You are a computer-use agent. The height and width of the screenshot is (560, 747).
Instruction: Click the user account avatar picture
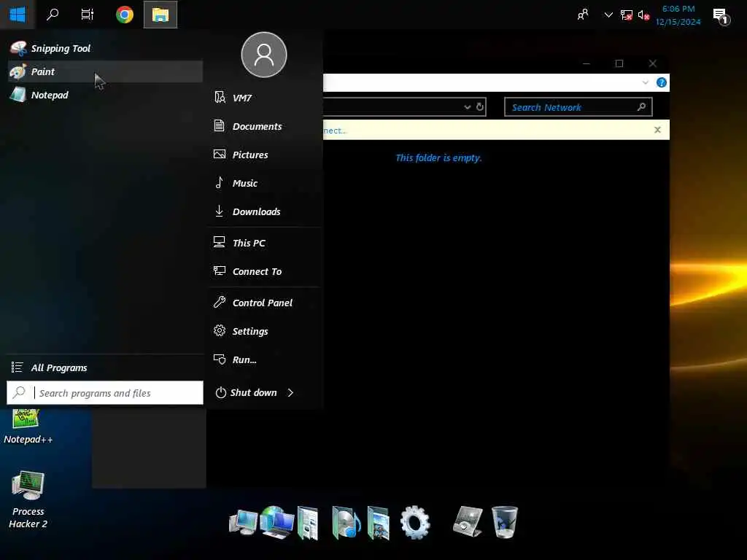click(x=264, y=55)
